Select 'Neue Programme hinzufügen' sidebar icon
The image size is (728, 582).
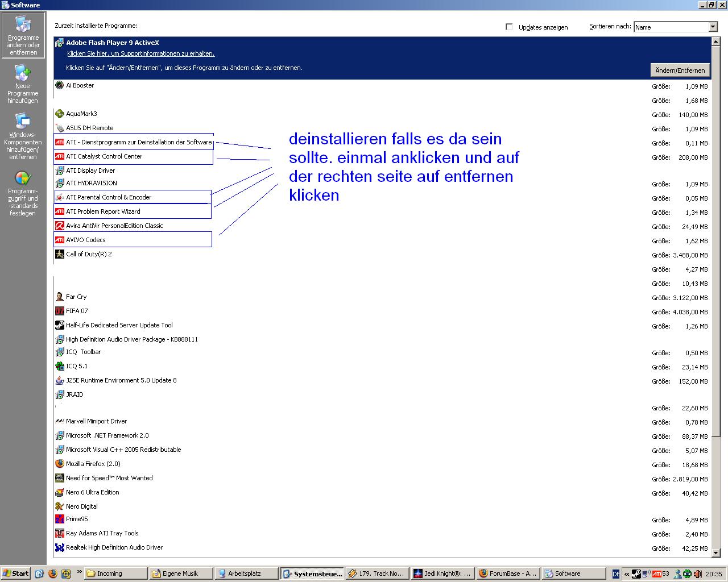[23, 84]
